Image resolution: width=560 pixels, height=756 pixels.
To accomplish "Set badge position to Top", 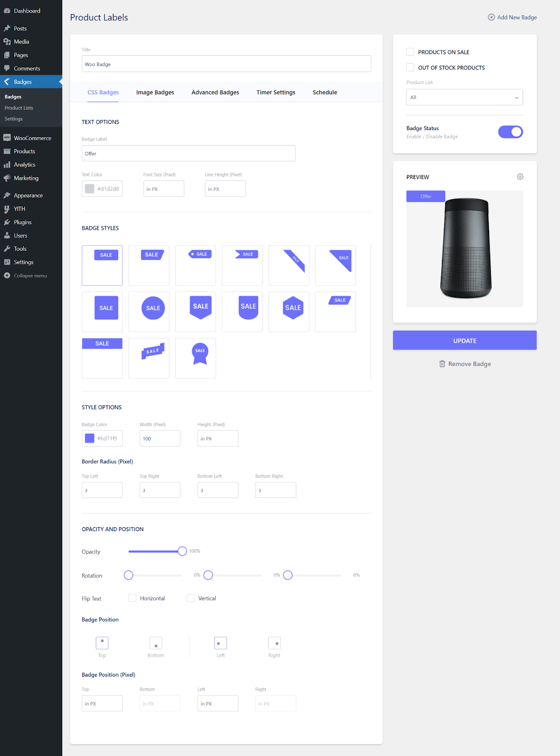I will tap(102, 643).
